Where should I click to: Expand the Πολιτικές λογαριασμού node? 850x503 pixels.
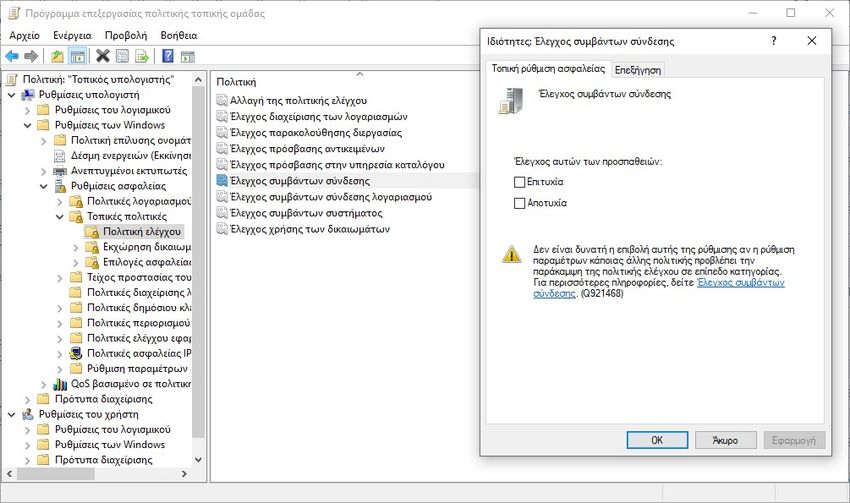tap(60, 202)
